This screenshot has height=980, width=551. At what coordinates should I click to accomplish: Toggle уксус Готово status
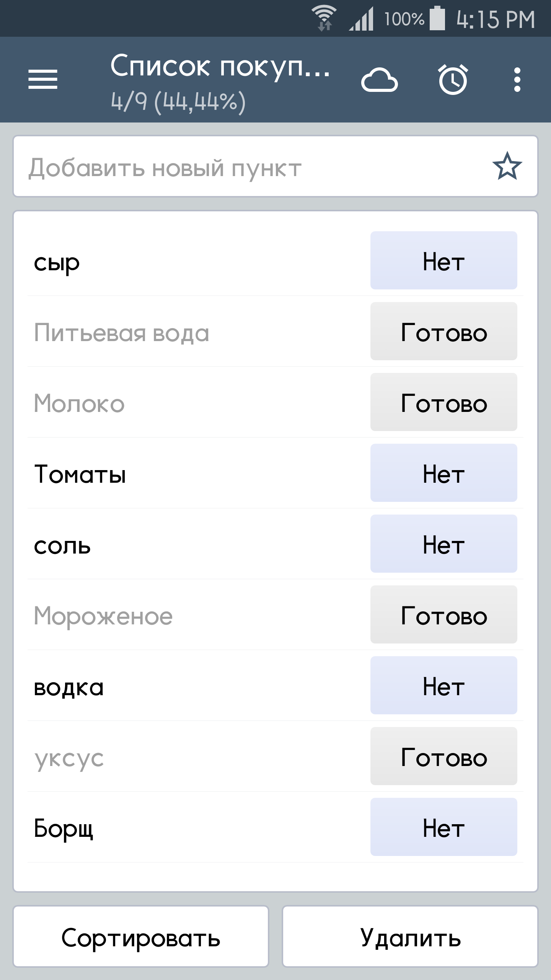point(443,756)
